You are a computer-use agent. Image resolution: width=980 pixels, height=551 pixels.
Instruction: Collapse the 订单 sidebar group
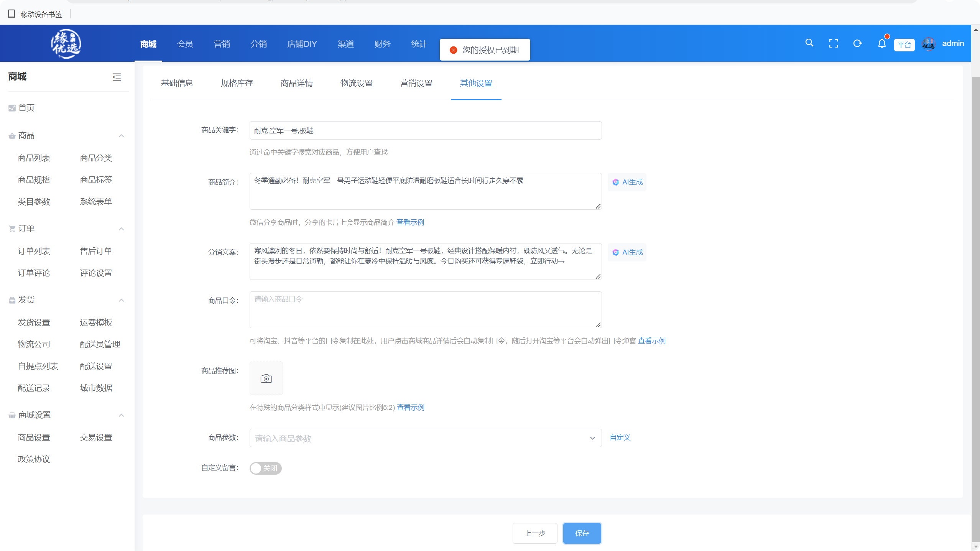click(121, 229)
